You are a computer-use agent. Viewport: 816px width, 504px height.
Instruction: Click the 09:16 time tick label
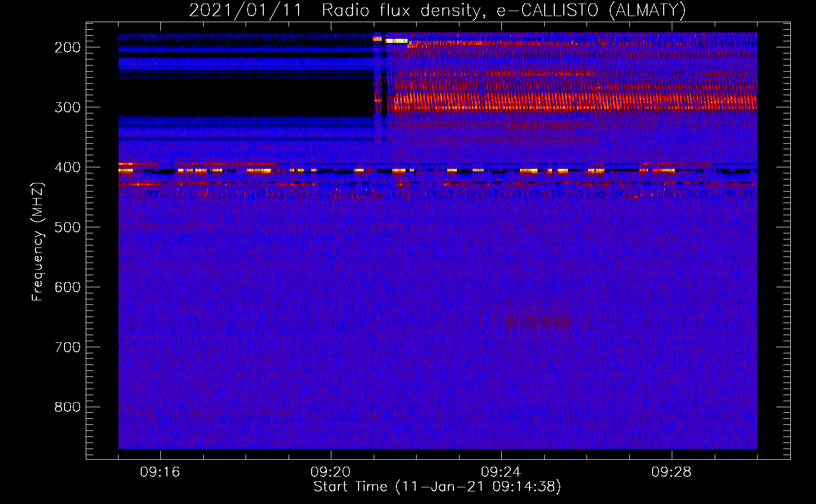coord(160,472)
